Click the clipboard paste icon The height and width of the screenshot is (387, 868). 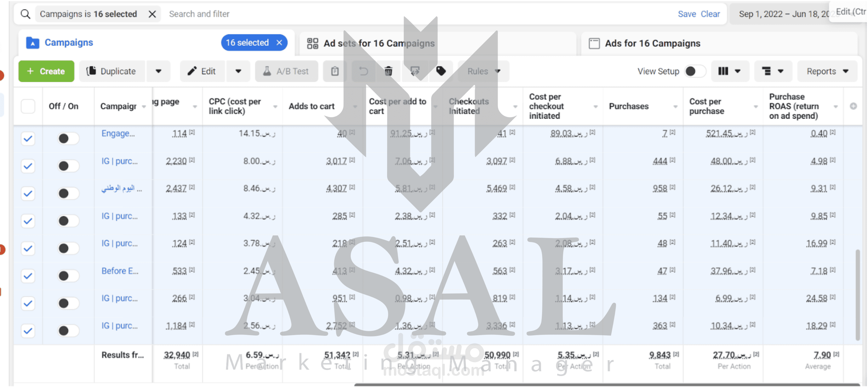point(334,71)
